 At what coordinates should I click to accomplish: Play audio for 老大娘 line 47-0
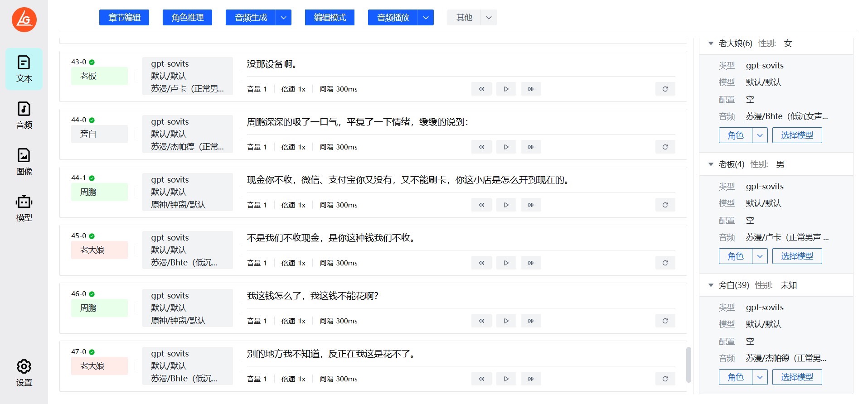(x=506, y=379)
